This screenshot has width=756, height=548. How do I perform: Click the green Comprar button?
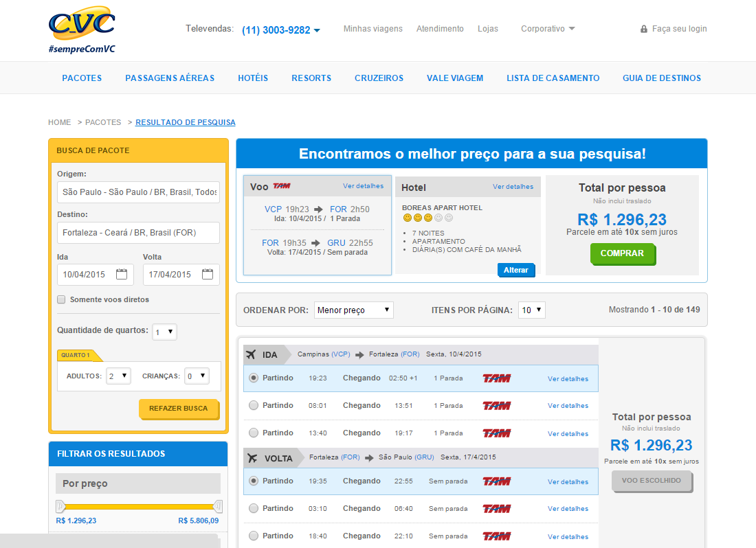click(x=622, y=254)
